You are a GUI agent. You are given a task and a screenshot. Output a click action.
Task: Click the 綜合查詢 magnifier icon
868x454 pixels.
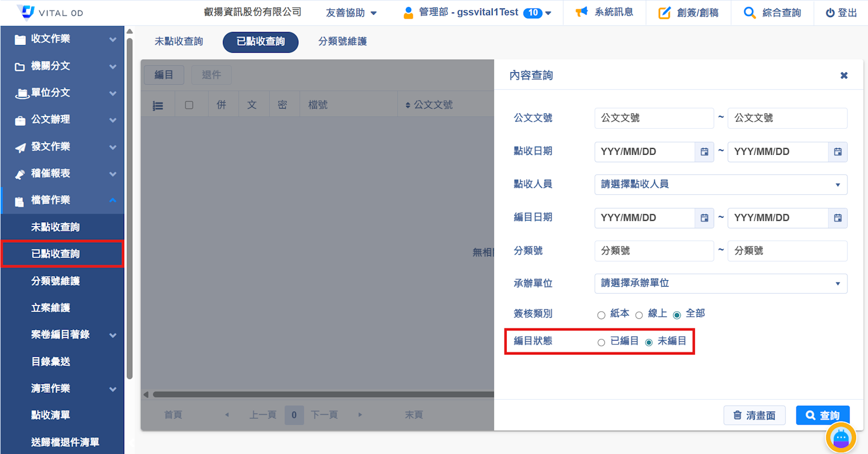coord(749,12)
